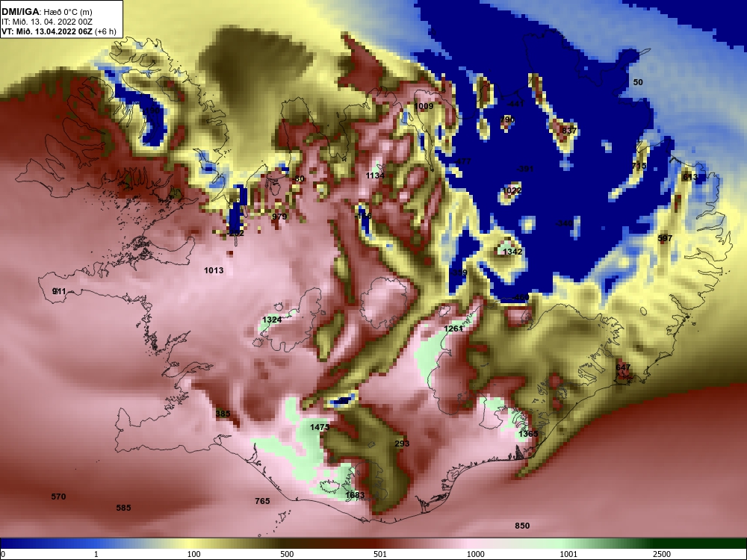Click the 1134 map value
This screenshot has height=560, width=747.
point(375,175)
